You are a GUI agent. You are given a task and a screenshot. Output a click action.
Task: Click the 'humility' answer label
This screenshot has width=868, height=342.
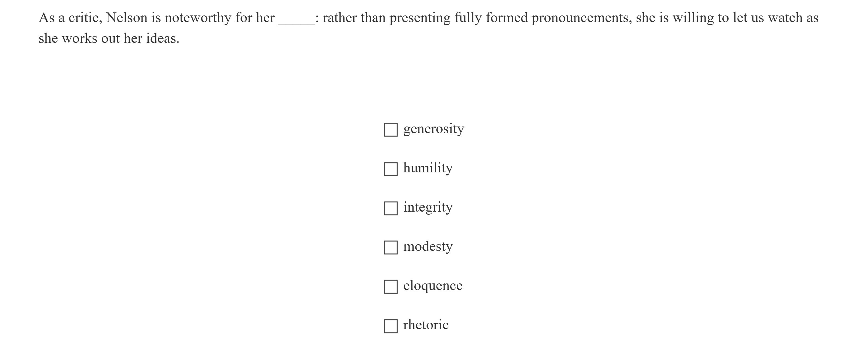point(428,168)
